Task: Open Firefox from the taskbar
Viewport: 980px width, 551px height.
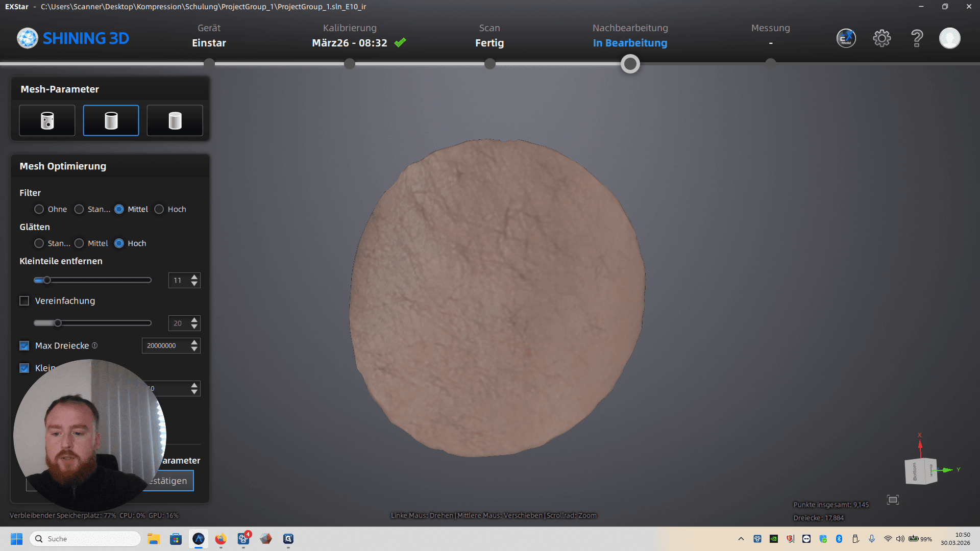Action: (x=220, y=539)
